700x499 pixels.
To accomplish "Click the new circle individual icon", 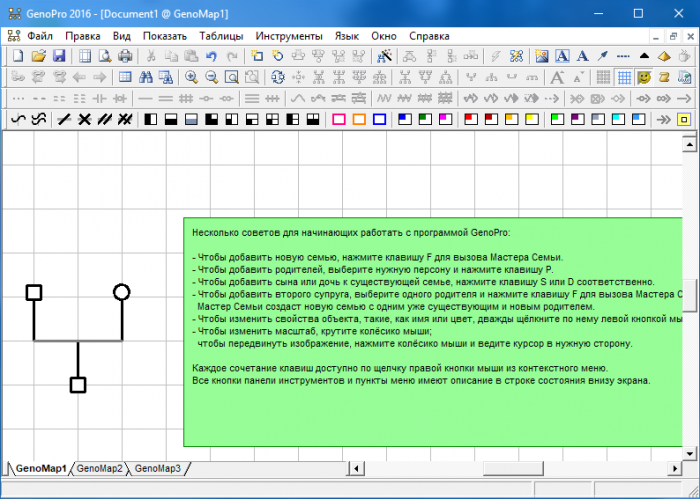I will click(278, 56).
